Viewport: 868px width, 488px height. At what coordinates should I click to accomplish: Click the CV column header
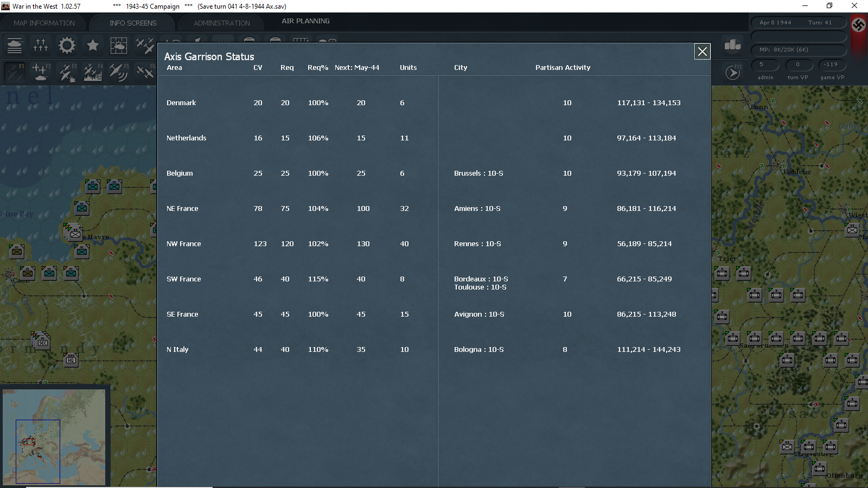tap(258, 68)
